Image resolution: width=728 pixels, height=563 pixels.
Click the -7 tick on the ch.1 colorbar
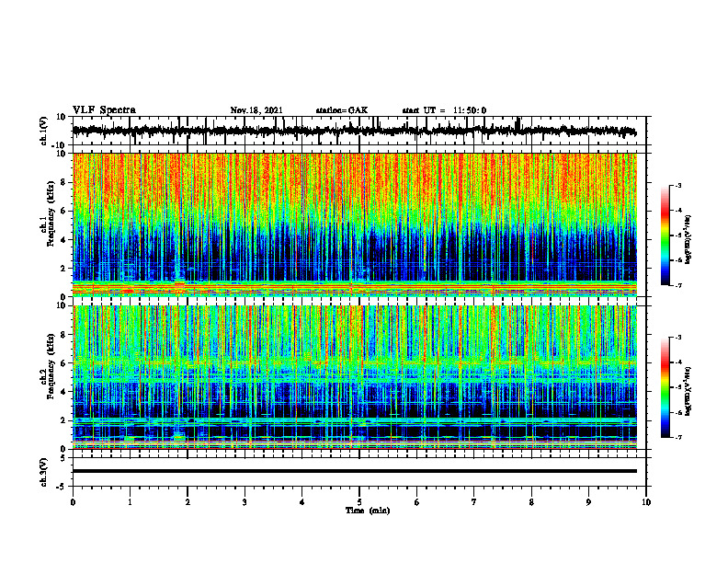coord(678,285)
